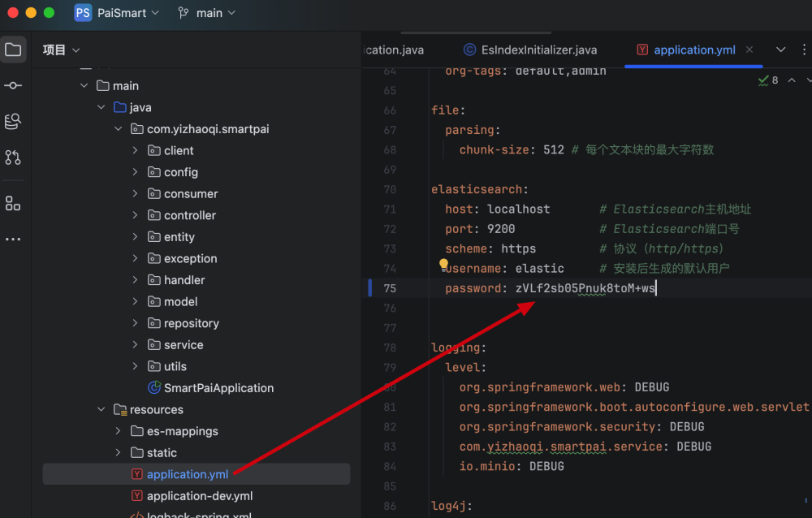Open the Project tool window folder icon
Viewport: 812px width, 518px height.
[x=13, y=50]
